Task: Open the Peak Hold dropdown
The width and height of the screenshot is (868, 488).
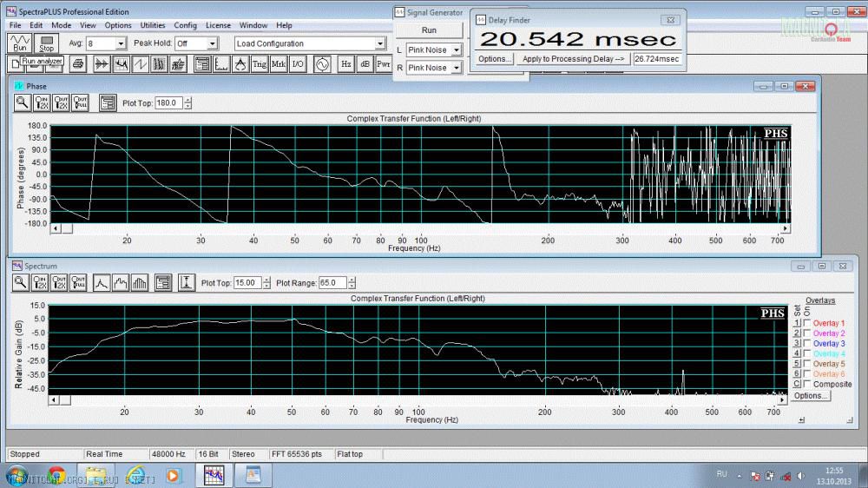Action: point(212,43)
